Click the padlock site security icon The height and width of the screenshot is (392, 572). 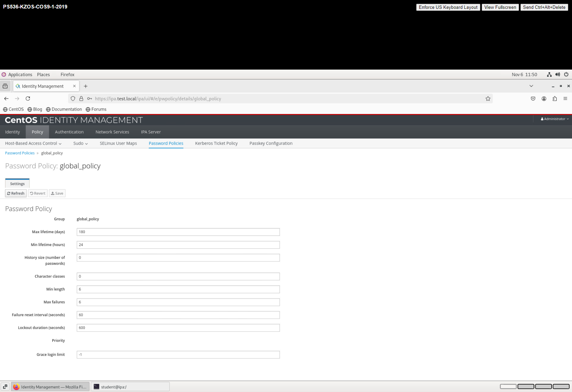click(81, 99)
